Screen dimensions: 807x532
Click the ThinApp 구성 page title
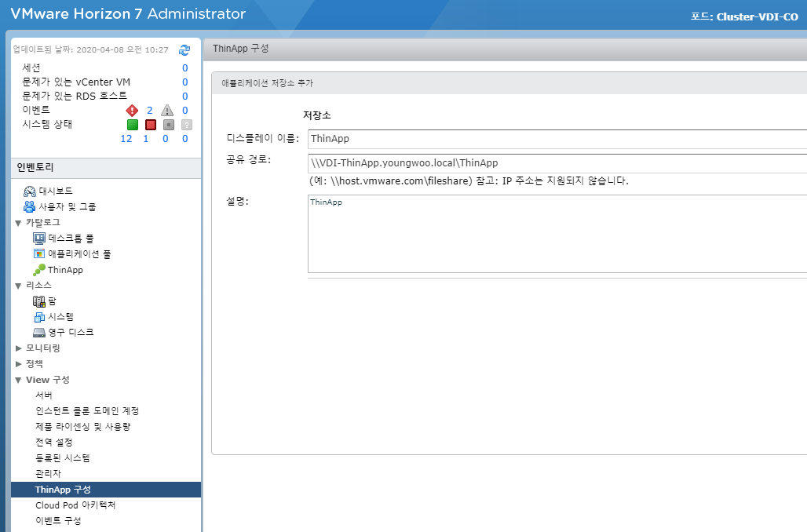point(240,49)
